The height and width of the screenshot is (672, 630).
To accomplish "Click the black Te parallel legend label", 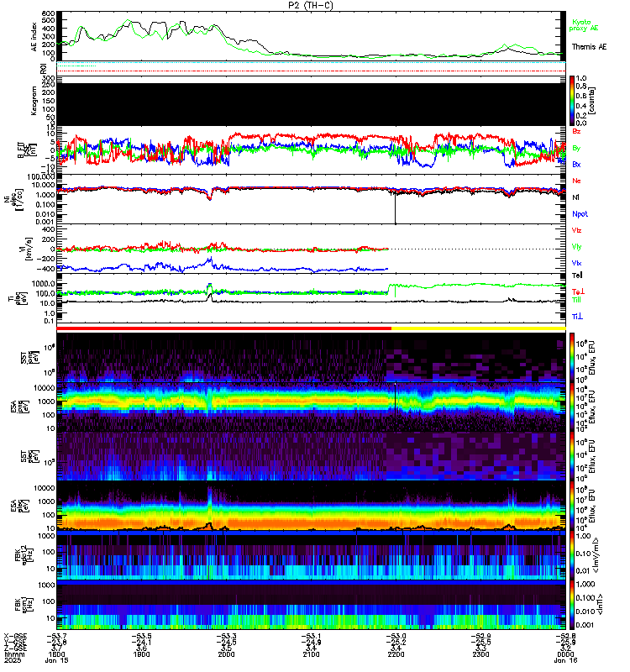I will tap(577, 276).
